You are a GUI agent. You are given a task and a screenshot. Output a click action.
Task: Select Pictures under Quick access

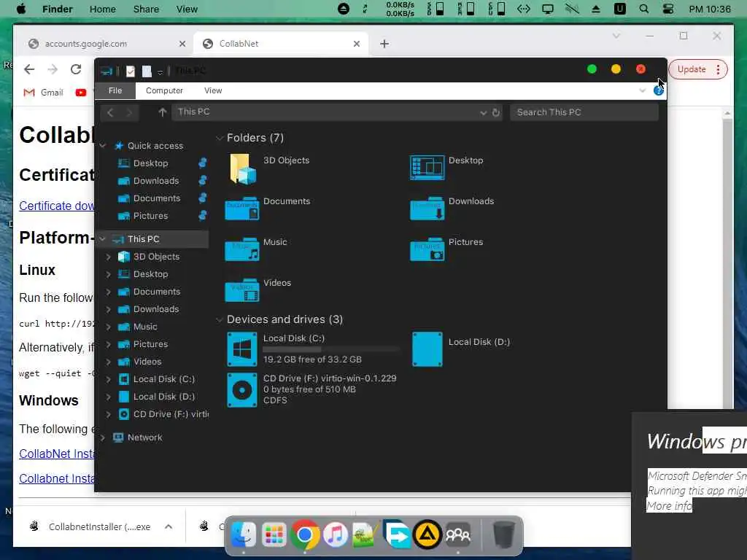150,216
